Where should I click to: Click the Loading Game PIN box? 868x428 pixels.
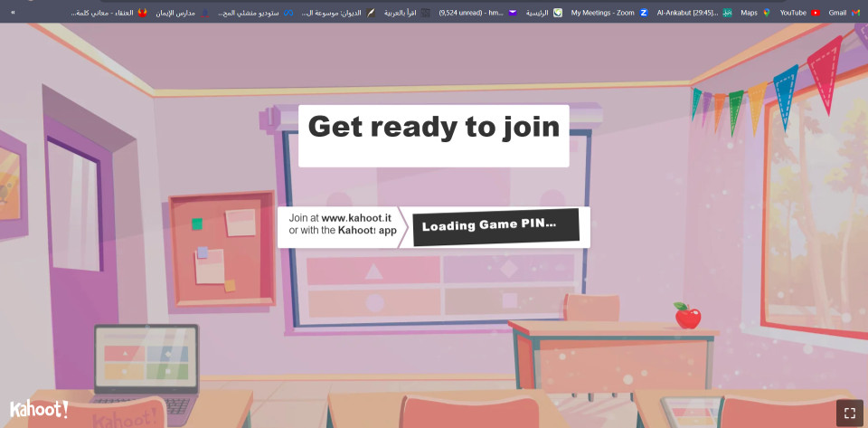496,226
